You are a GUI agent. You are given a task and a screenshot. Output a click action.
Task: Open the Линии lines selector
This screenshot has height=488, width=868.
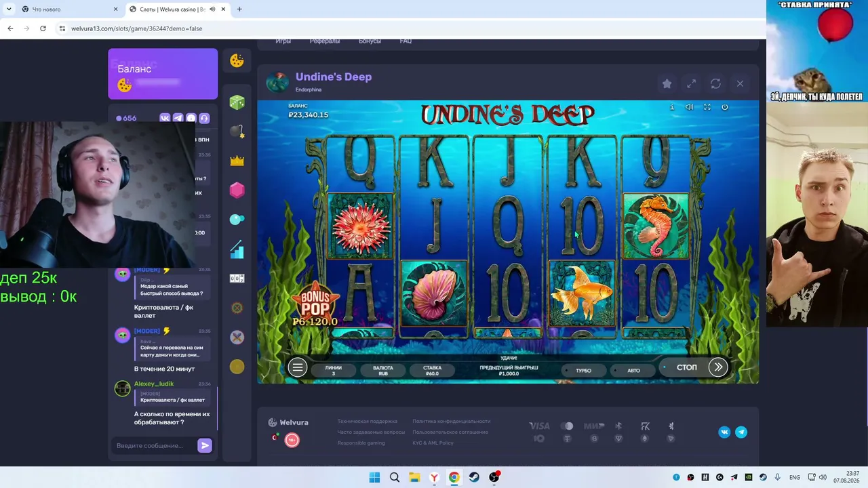pyautogui.click(x=334, y=371)
